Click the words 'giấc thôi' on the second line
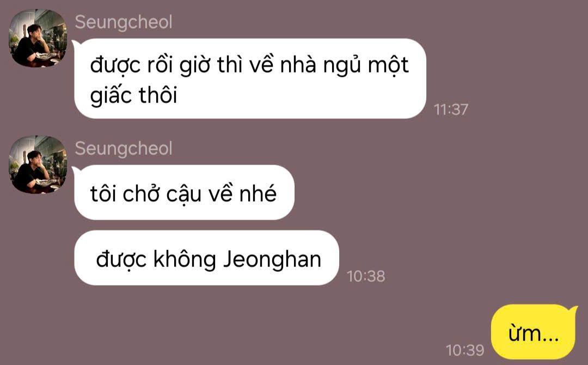The height and width of the screenshot is (365, 588). point(133,95)
